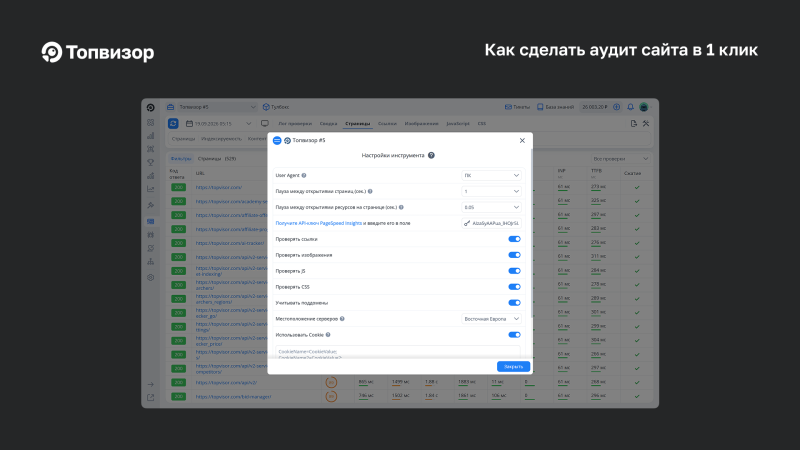Click help icon next to User Agent
Viewport: 800px width, 450px height.
304,176
